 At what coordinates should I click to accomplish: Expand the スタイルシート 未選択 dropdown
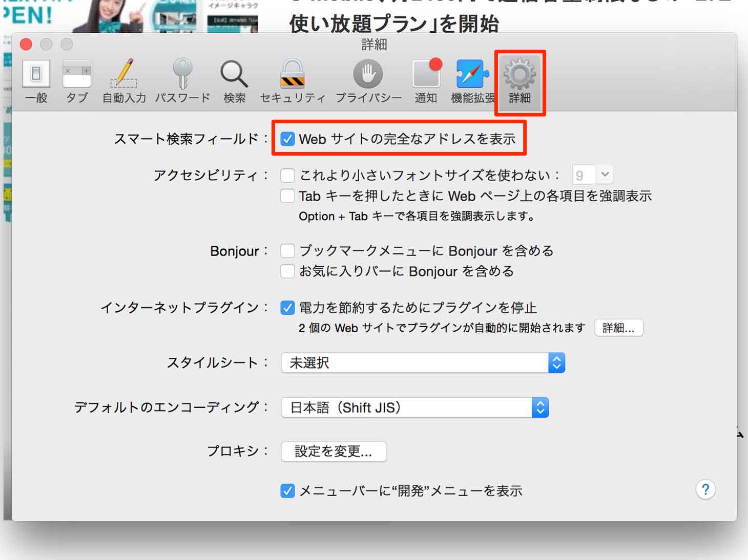tap(423, 363)
